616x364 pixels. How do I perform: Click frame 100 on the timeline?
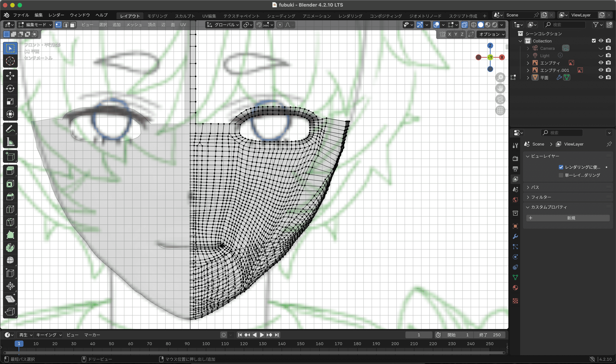coord(206,344)
